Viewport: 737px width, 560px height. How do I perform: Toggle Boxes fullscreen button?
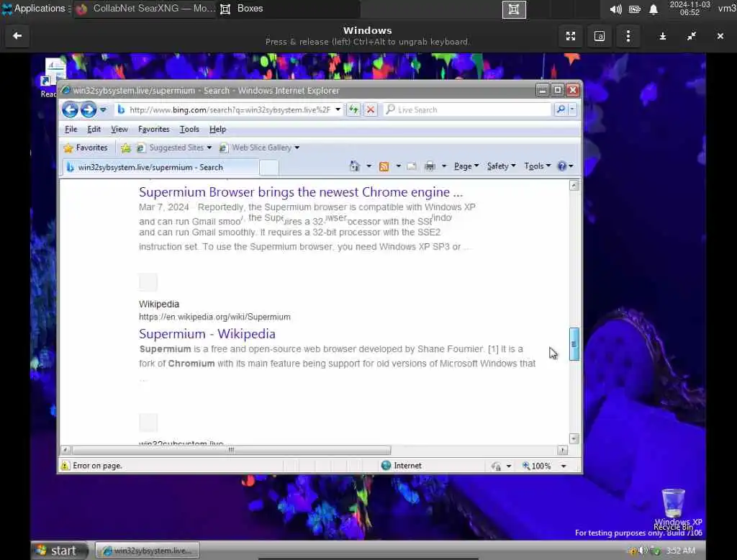[571, 36]
